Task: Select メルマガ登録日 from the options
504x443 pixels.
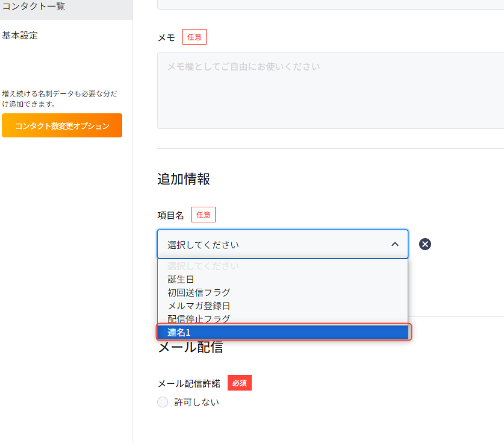Action: (x=199, y=306)
